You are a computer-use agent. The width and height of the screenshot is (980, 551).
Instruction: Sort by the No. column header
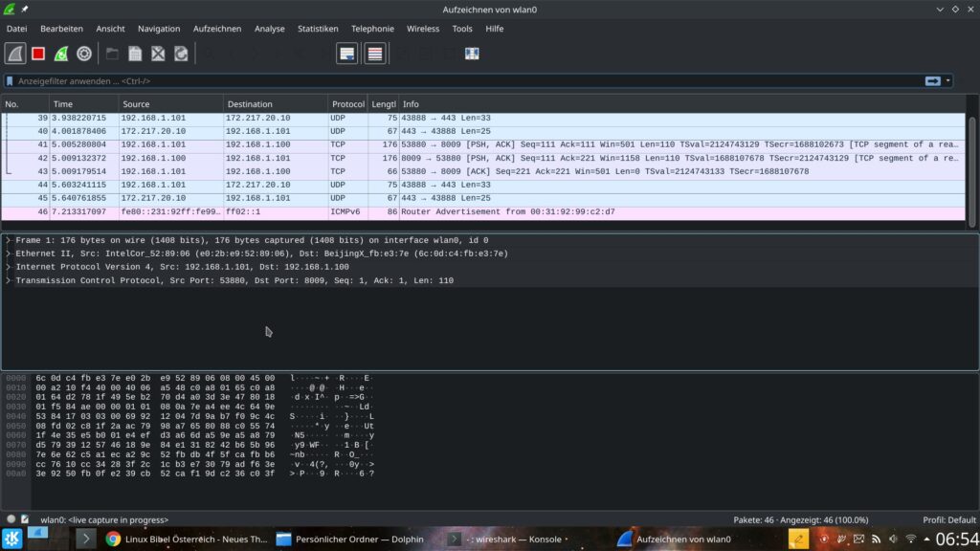pos(25,104)
